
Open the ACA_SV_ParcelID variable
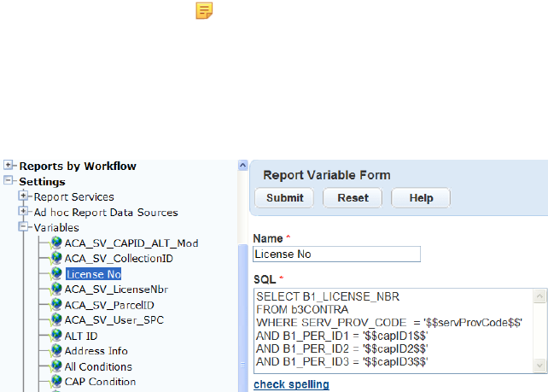[x=109, y=305]
